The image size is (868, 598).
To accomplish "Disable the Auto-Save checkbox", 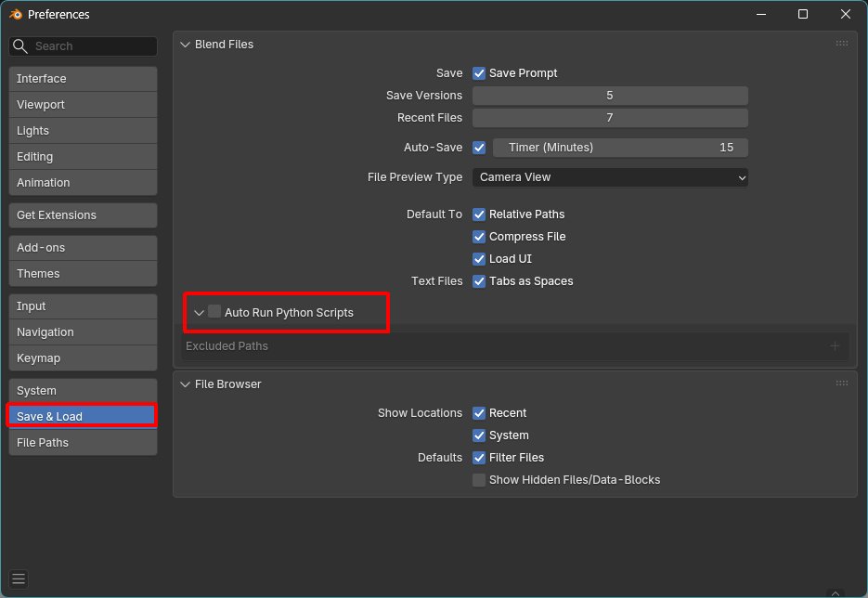I will [479, 148].
